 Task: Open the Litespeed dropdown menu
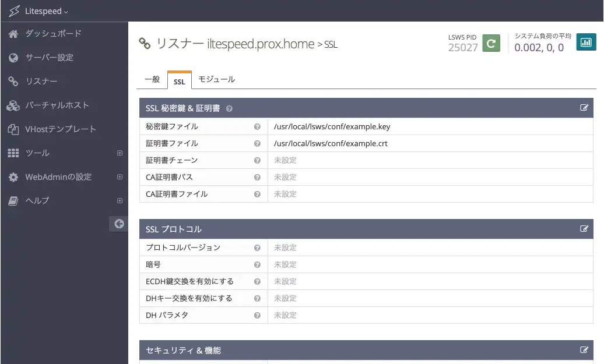[x=46, y=11]
